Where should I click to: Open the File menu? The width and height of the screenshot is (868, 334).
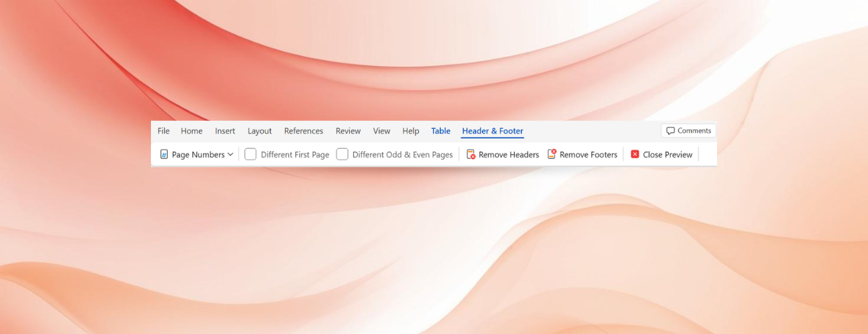[164, 131]
